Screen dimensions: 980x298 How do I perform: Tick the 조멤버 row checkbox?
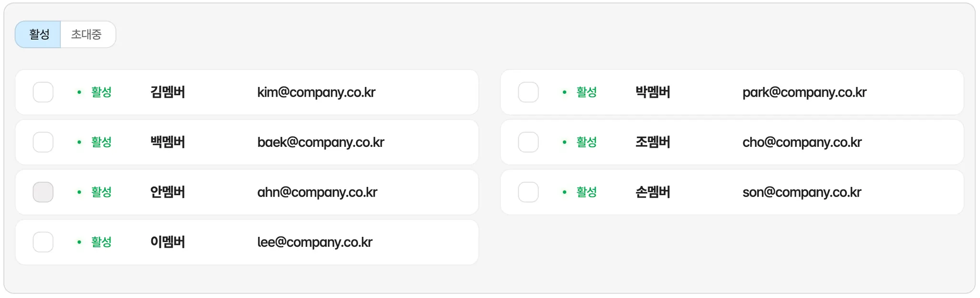(528, 142)
